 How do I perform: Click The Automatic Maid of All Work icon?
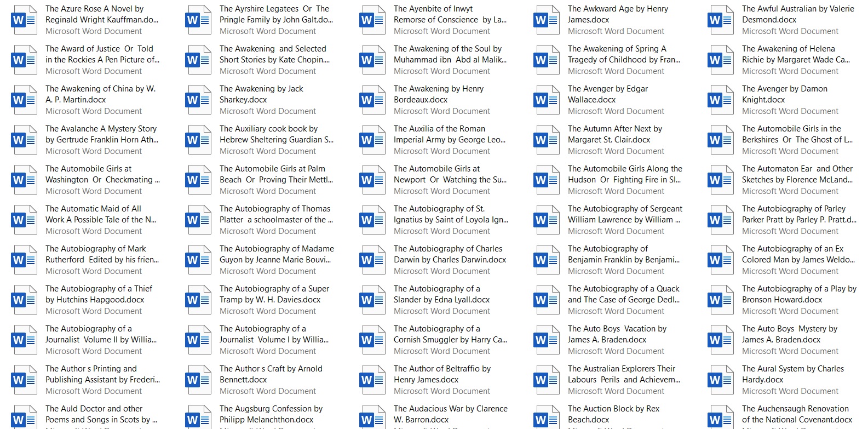tap(24, 220)
